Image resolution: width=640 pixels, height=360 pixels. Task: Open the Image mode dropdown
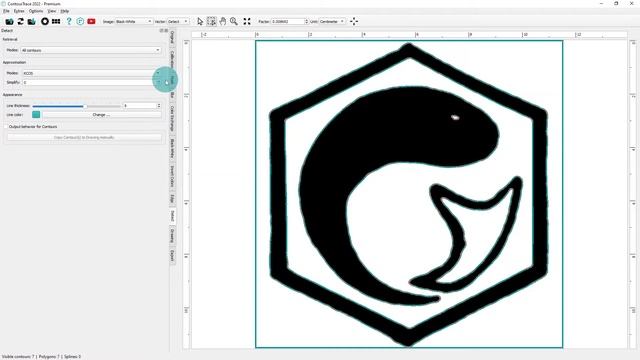(133, 21)
